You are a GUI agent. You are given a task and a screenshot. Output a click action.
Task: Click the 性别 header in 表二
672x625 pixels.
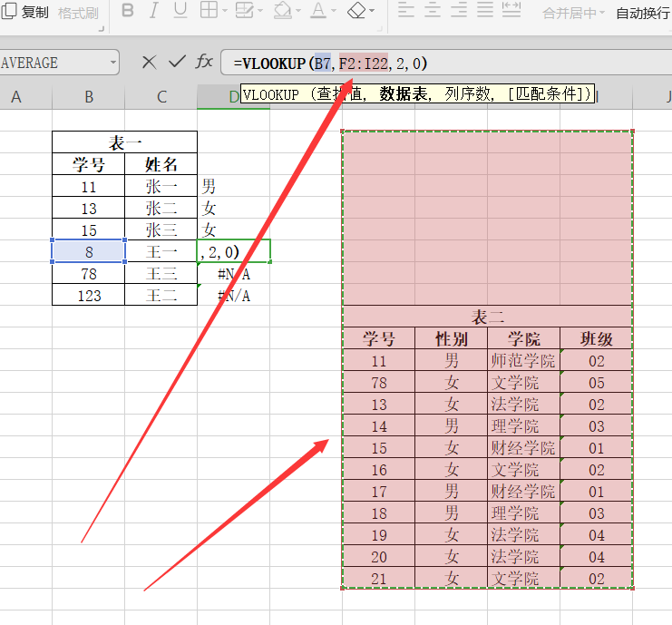[451, 338]
